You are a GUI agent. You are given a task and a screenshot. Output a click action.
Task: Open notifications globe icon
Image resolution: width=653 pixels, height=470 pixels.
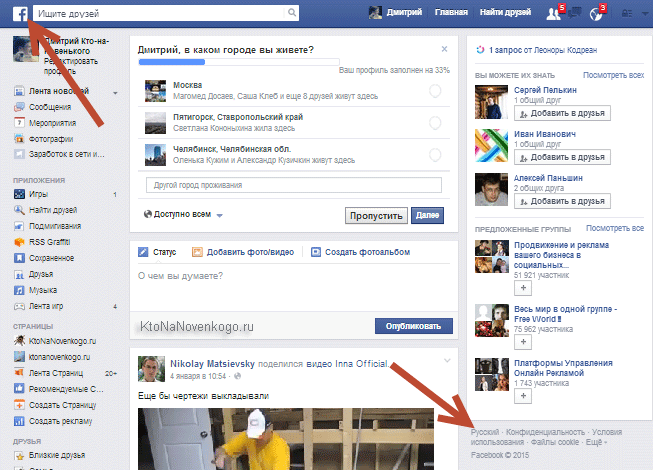coord(594,13)
